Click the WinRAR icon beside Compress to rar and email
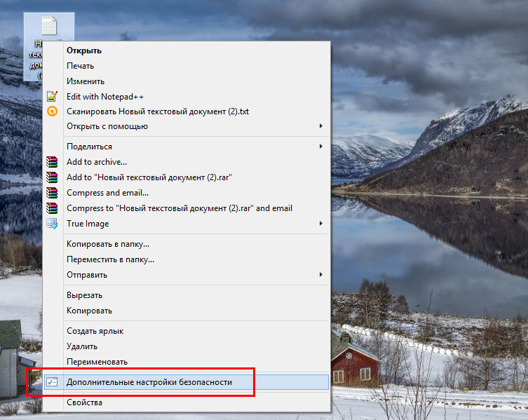Viewport: 528px width, 420px height. point(52,208)
